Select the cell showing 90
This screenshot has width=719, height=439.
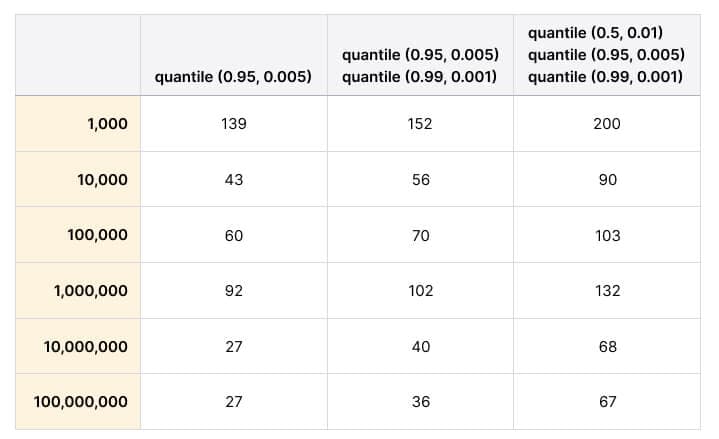pyautogui.click(x=606, y=180)
